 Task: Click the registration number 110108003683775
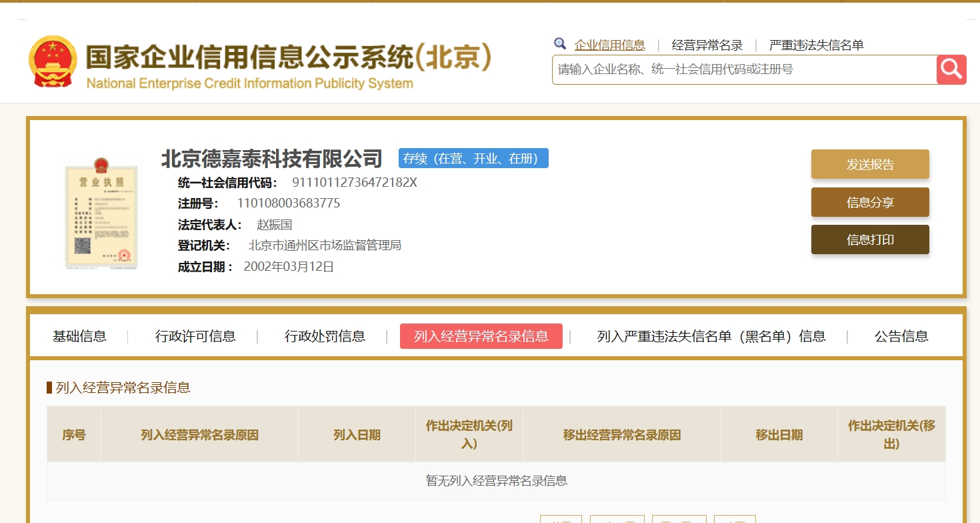coord(289,203)
